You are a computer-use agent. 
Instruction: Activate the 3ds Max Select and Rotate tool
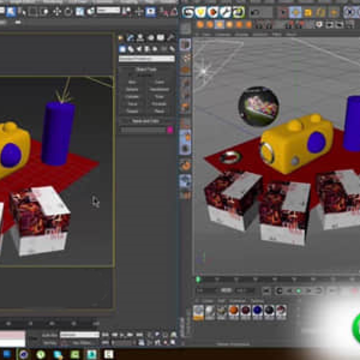click(x=68, y=12)
